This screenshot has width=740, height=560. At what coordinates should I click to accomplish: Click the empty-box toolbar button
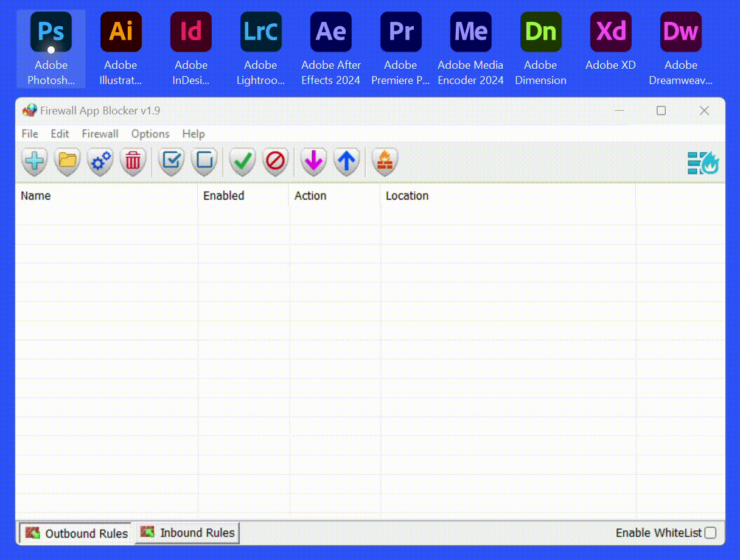tap(204, 162)
